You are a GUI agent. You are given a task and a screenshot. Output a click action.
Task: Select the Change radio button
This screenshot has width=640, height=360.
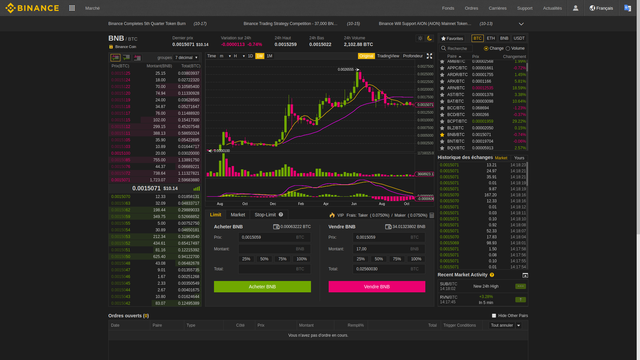tap(486, 48)
